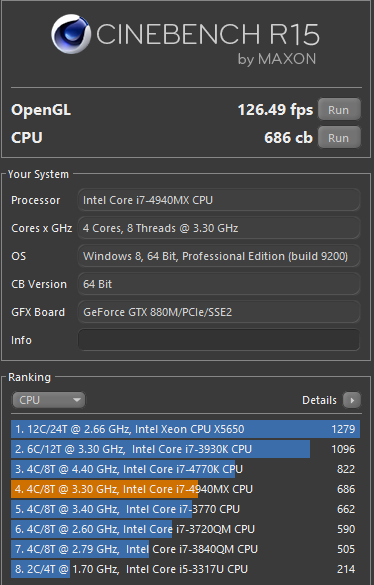This screenshot has height=585, width=374.
Task: Select the Xeon X5650 ranking entry
Action: click(186, 429)
